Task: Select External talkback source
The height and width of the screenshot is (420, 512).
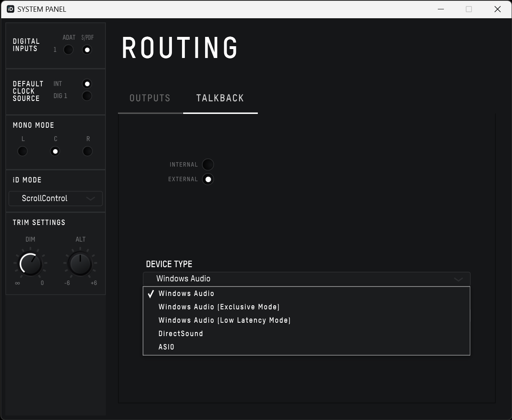Action: coord(208,179)
